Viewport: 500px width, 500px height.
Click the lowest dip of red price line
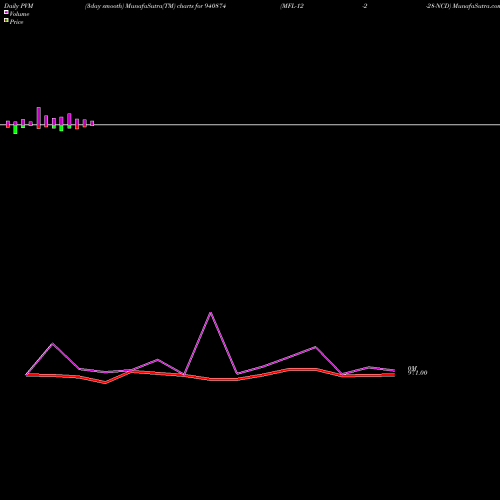[x=106, y=383]
